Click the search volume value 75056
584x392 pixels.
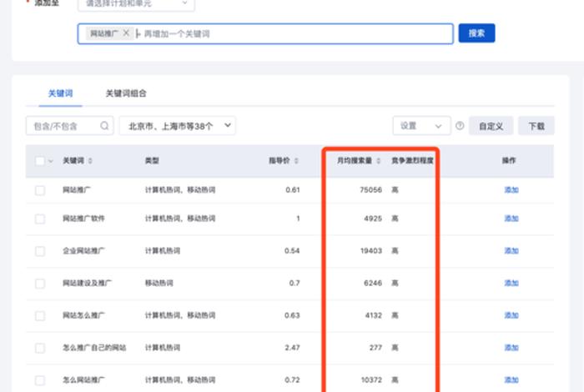pyautogui.click(x=371, y=190)
